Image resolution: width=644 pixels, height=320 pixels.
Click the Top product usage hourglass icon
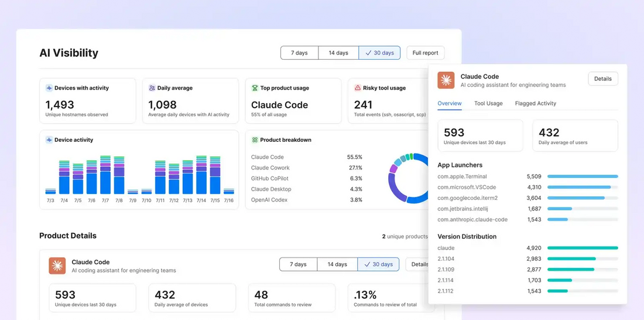point(255,88)
